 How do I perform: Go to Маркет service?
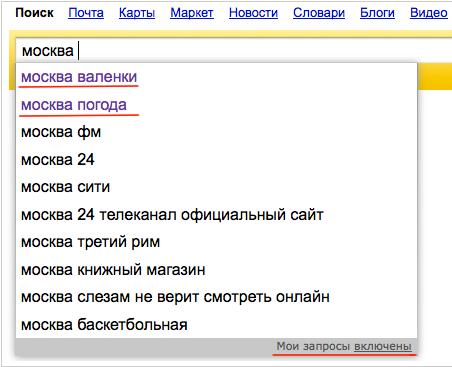pyautogui.click(x=192, y=13)
